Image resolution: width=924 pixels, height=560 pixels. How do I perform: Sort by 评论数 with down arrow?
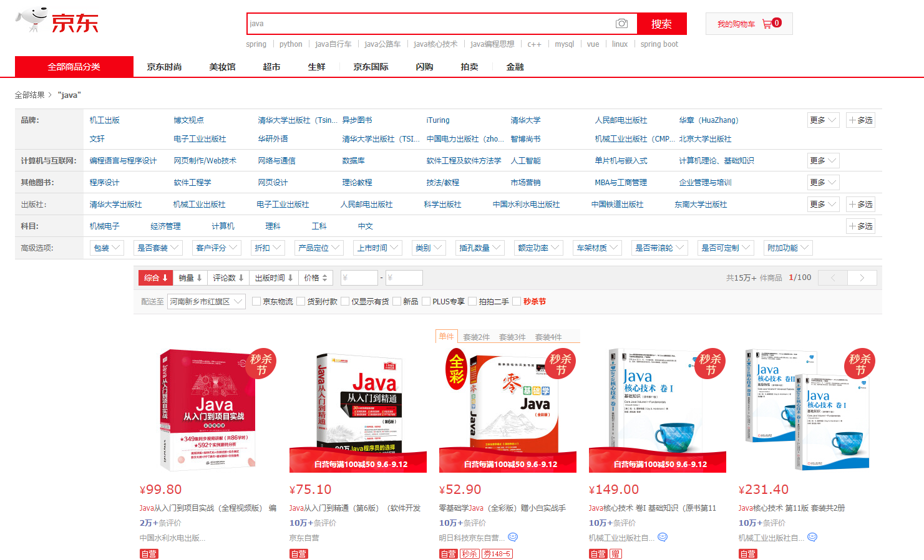(228, 278)
